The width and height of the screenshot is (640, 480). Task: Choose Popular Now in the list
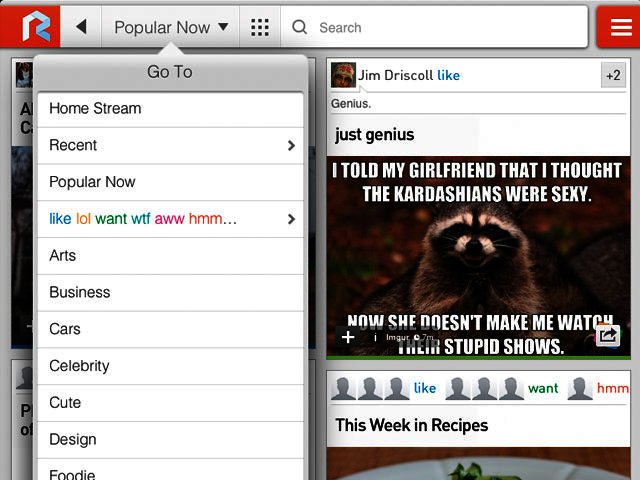pos(170,182)
